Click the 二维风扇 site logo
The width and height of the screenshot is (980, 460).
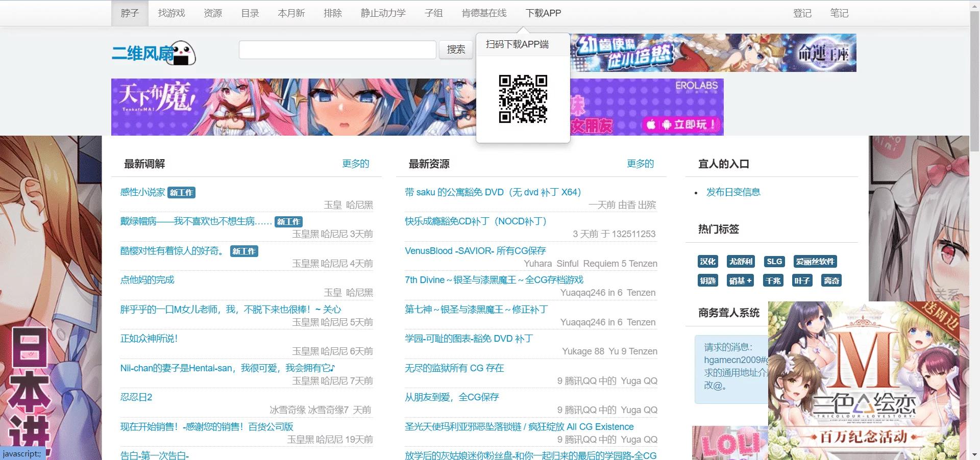(x=154, y=53)
